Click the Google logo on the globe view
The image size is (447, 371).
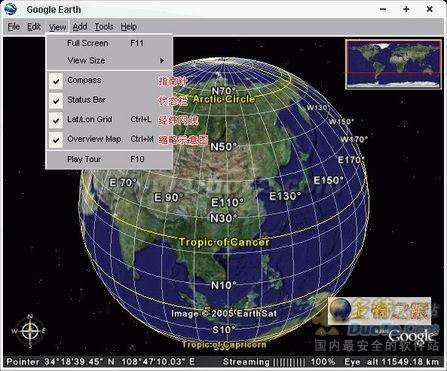[411, 336]
